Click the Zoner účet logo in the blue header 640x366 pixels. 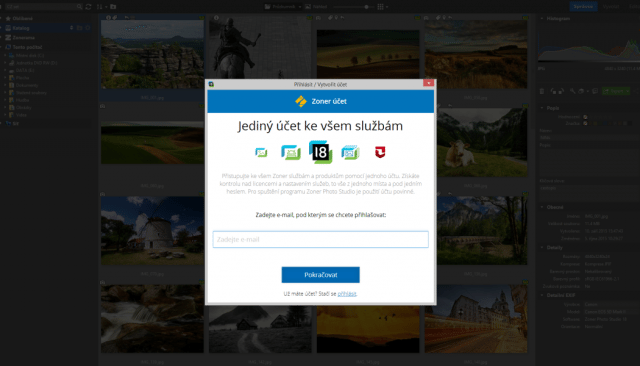tap(301, 101)
